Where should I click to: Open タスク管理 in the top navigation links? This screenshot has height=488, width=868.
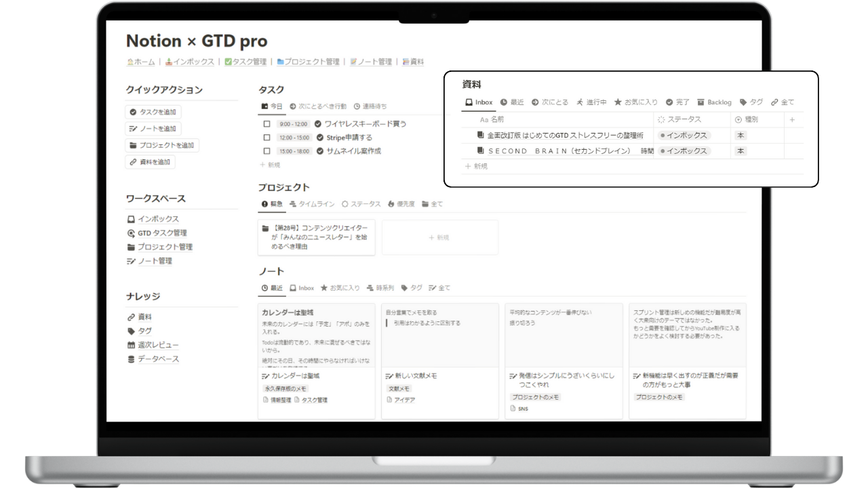point(245,62)
